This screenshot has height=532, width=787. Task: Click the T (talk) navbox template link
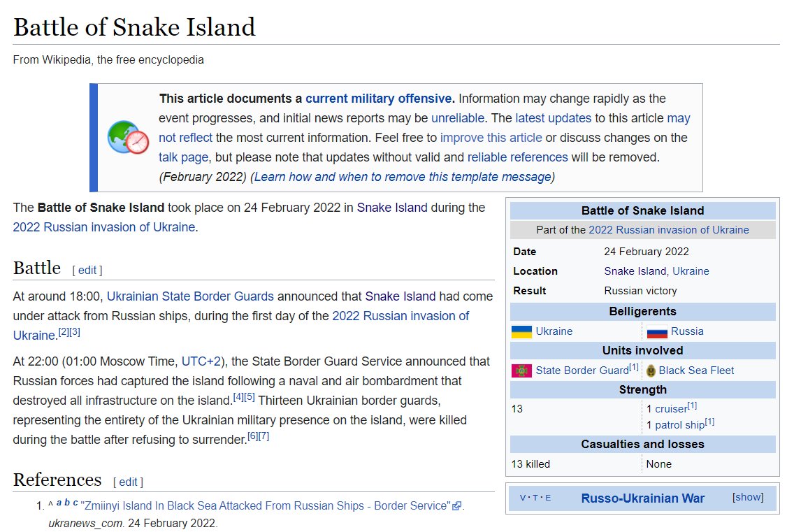535,498
